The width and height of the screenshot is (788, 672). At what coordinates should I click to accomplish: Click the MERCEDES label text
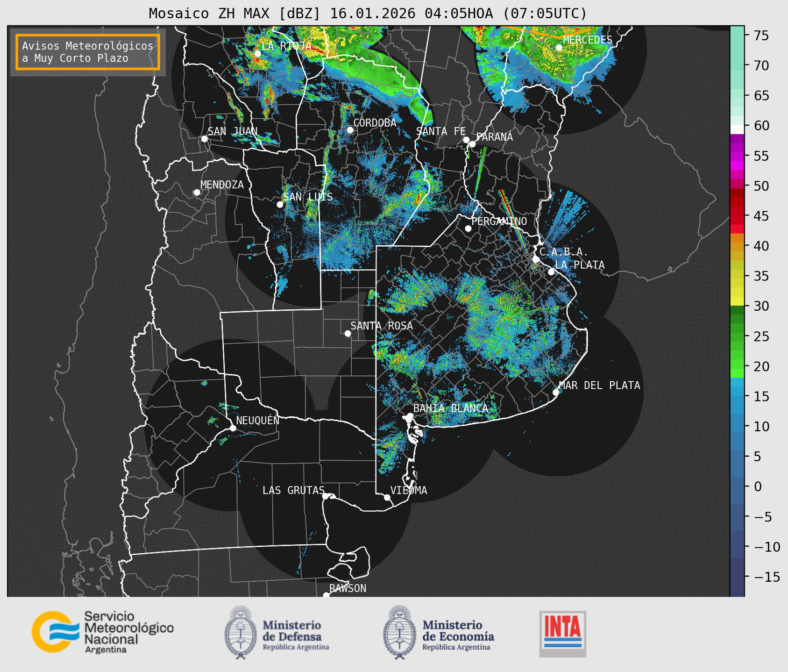pos(588,40)
